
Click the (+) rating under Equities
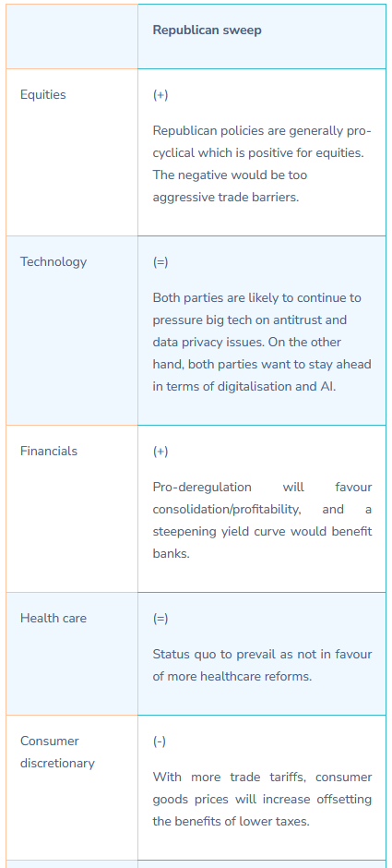point(160,95)
